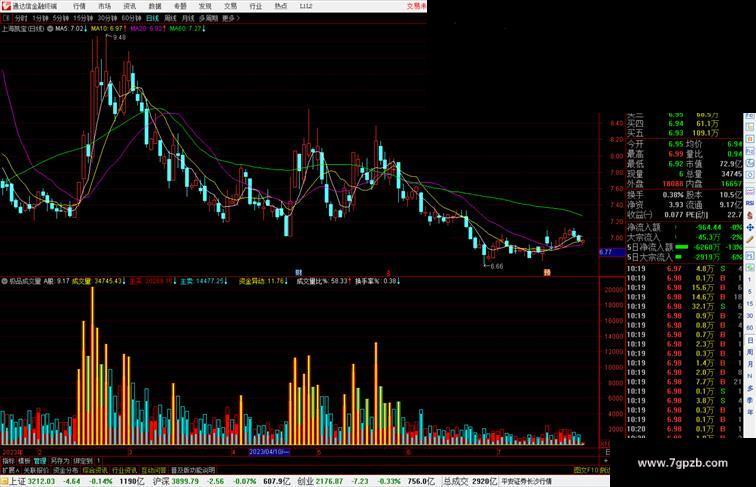Open the 关联报价 tab
Screen dimensions: 756x487
(36, 470)
